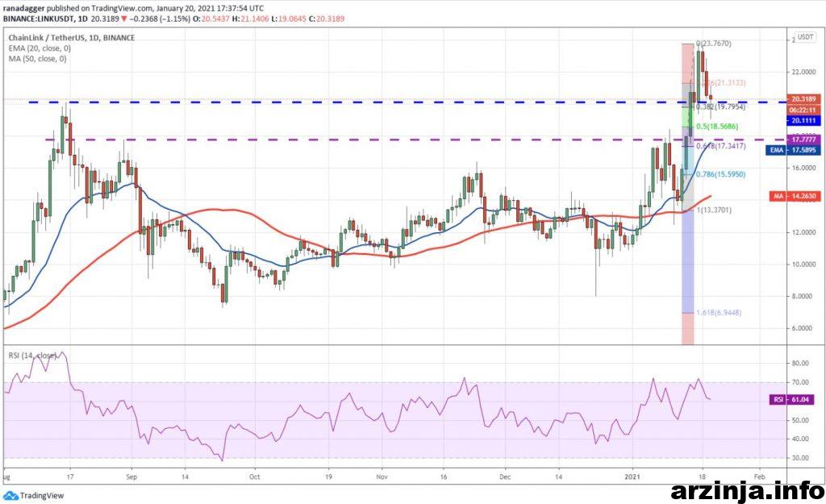Click the 80.00 RSI axis label
Image resolution: width=826 pixels, height=504 pixels.
(799, 364)
